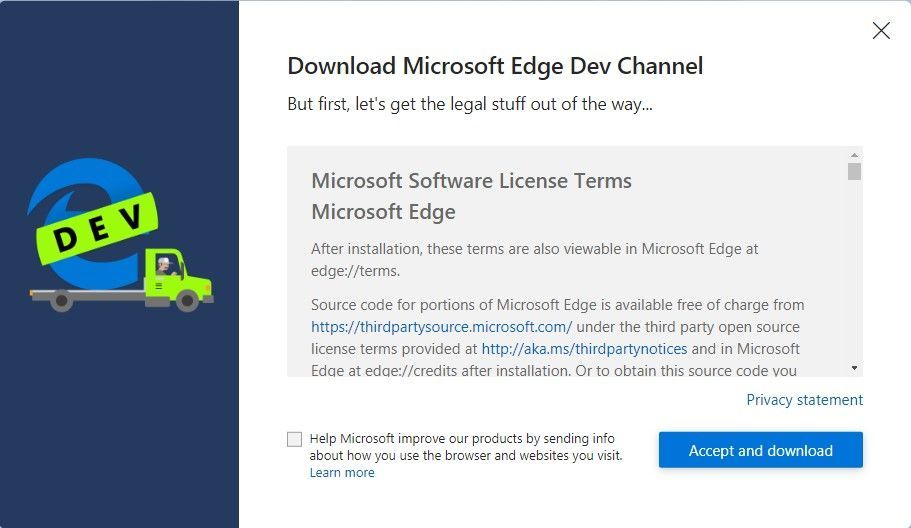Click the truck's rear wheel

point(62,300)
